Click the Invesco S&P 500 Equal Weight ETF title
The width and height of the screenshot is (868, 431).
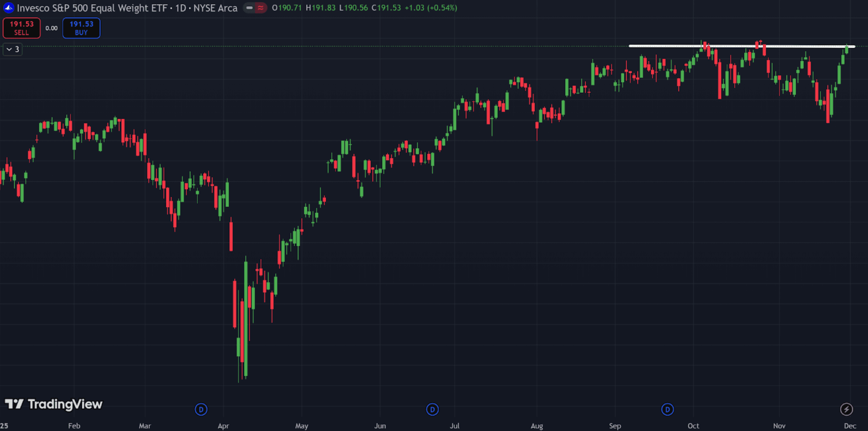(92, 8)
